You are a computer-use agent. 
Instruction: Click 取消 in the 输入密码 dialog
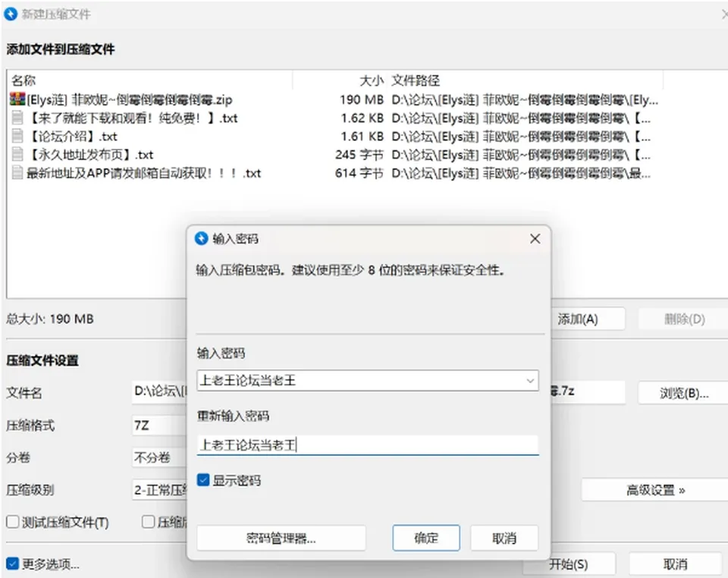click(504, 538)
